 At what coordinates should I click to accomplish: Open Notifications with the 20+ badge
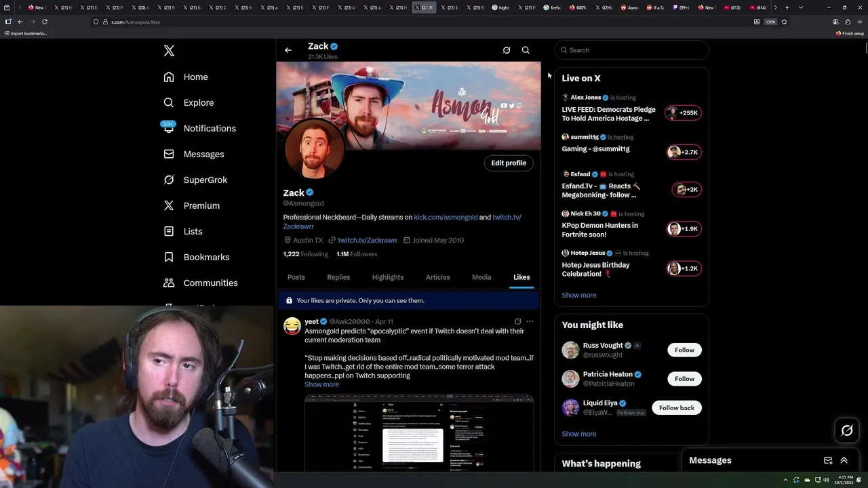199,128
